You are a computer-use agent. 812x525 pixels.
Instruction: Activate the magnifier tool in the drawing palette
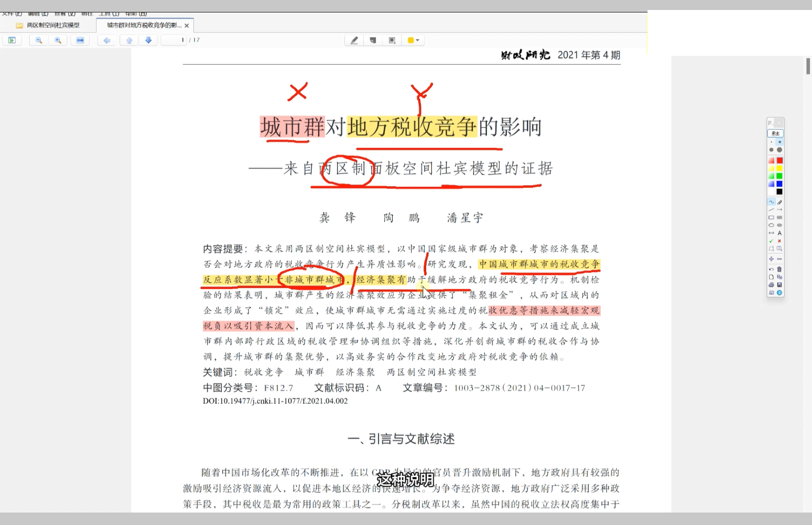pyautogui.click(x=780, y=248)
